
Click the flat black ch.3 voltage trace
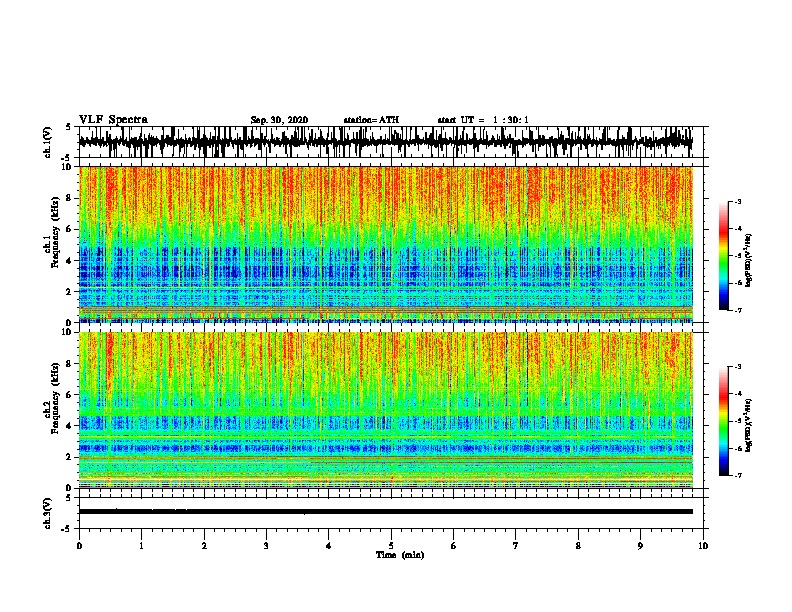pos(385,512)
